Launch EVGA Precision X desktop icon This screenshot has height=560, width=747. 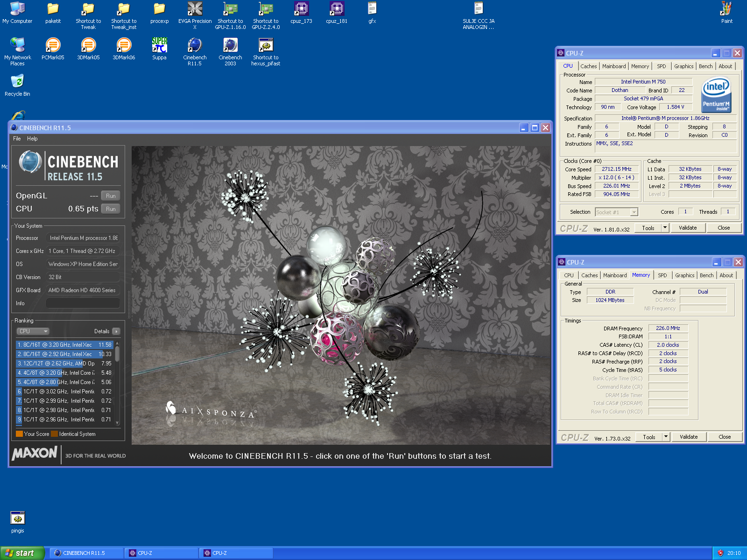click(195, 15)
